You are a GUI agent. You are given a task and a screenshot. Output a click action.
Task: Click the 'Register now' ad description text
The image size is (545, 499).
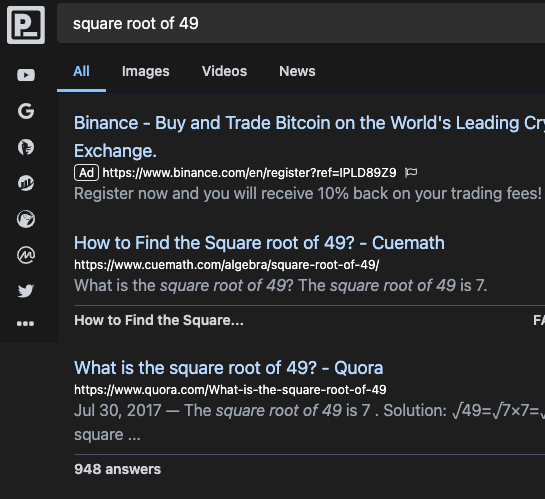308,194
